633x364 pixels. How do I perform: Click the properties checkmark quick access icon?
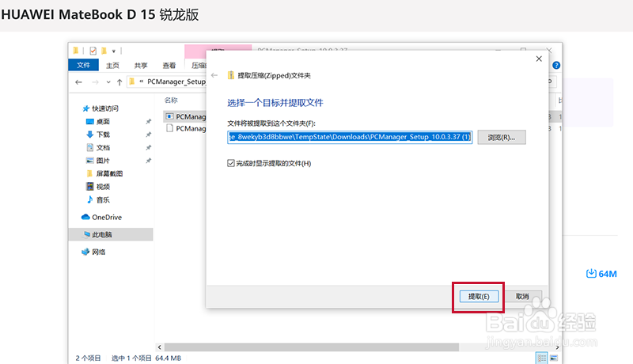pyautogui.click(x=93, y=51)
